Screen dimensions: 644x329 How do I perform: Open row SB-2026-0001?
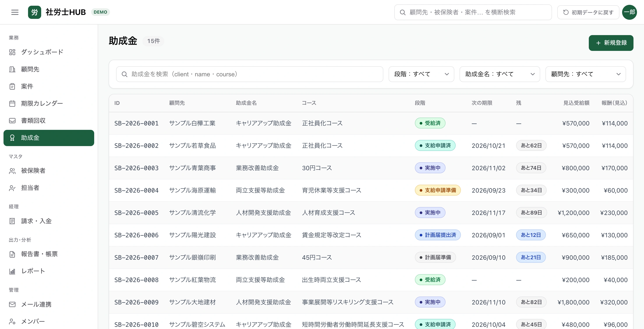click(371, 123)
